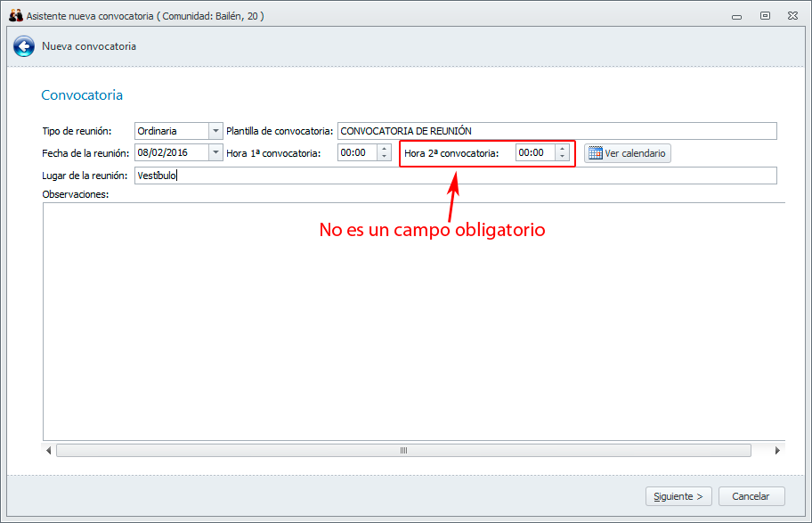Click the Observaciones label
This screenshot has width=812, height=523.
tap(76, 194)
